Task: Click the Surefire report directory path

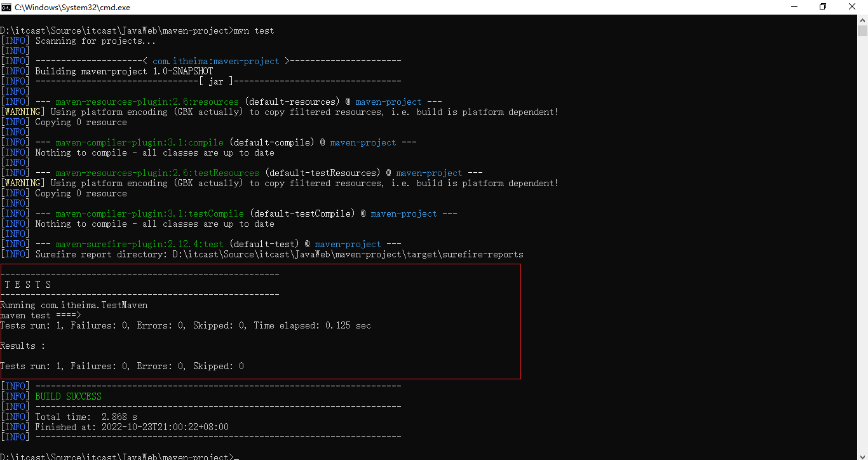Action: (348, 254)
